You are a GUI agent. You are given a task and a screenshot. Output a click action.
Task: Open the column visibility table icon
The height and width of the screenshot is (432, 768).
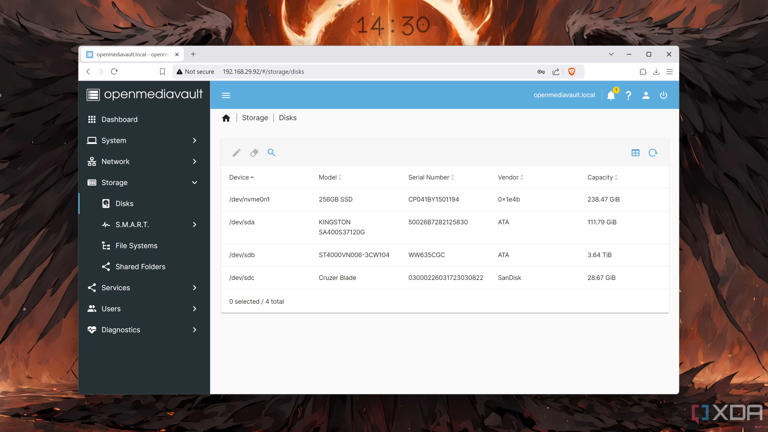pyautogui.click(x=635, y=153)
